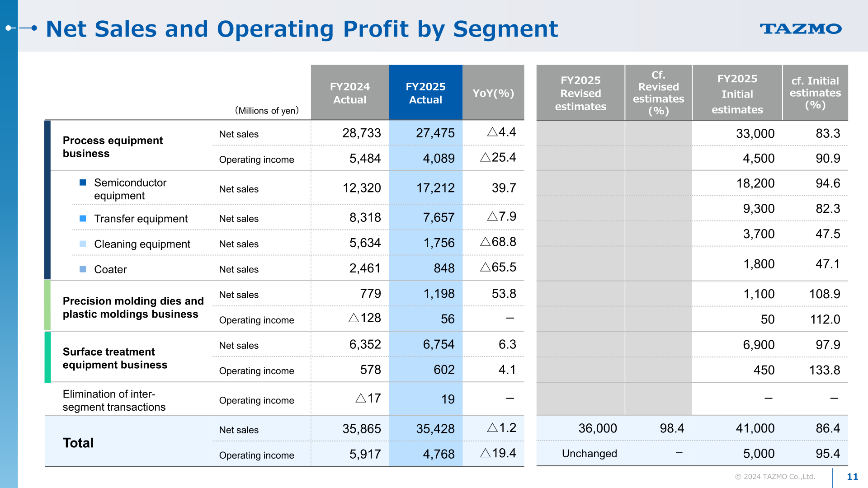Click the YoY(%) column header

(493, 93)
